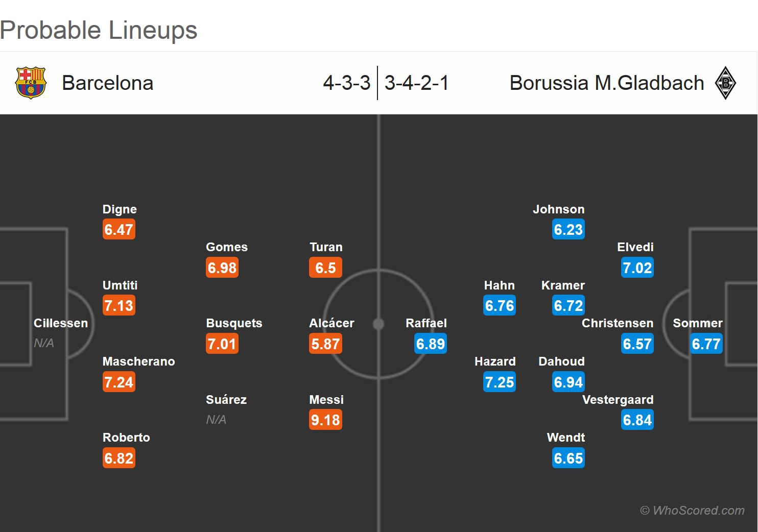
Task: Select goalkeeper Sommer's 6.77 rating
Action: [x=706, y=344]
